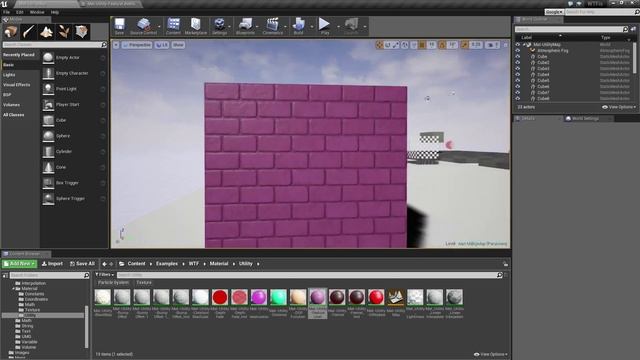This screenshot has width=640, height=360.
Task: Select the rotate gizmo viewport icon
Action: click(388, 45)
